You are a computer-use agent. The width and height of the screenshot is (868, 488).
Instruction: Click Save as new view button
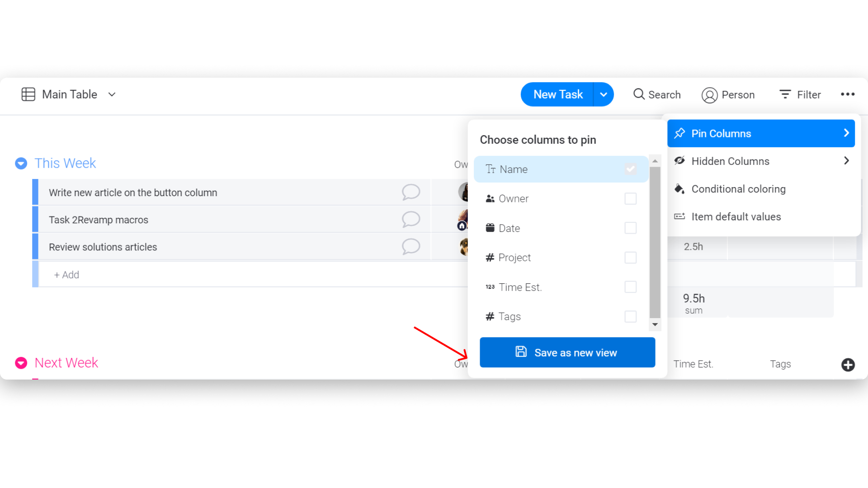(x=567, y=352)
